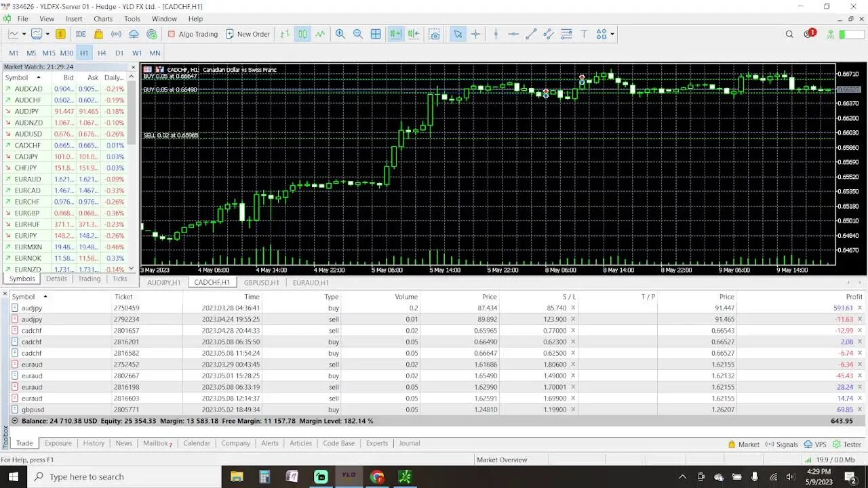The image size is (868, 488).
Task: Toggle chart shift from right border
Action: 413,34
